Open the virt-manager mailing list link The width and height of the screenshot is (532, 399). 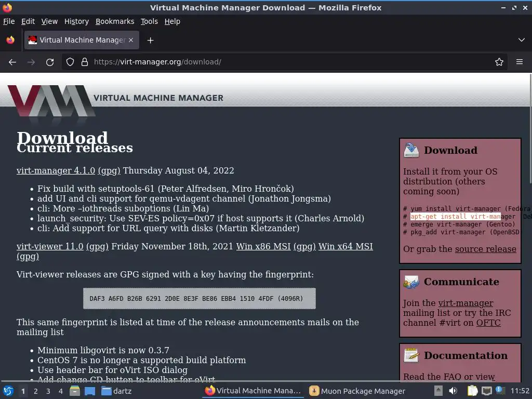tap(466, 303)
